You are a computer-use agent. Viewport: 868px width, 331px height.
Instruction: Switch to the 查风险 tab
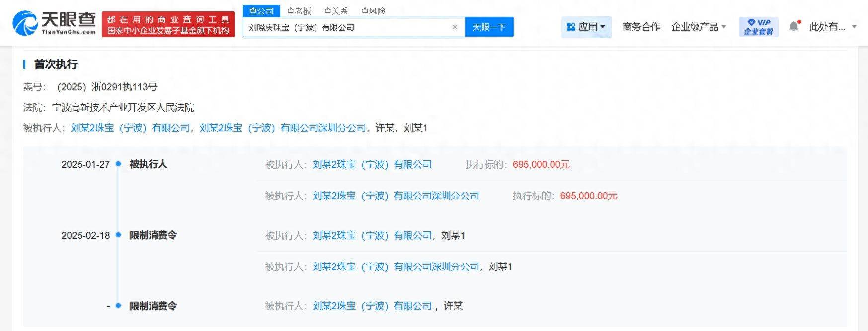[373, 11]
